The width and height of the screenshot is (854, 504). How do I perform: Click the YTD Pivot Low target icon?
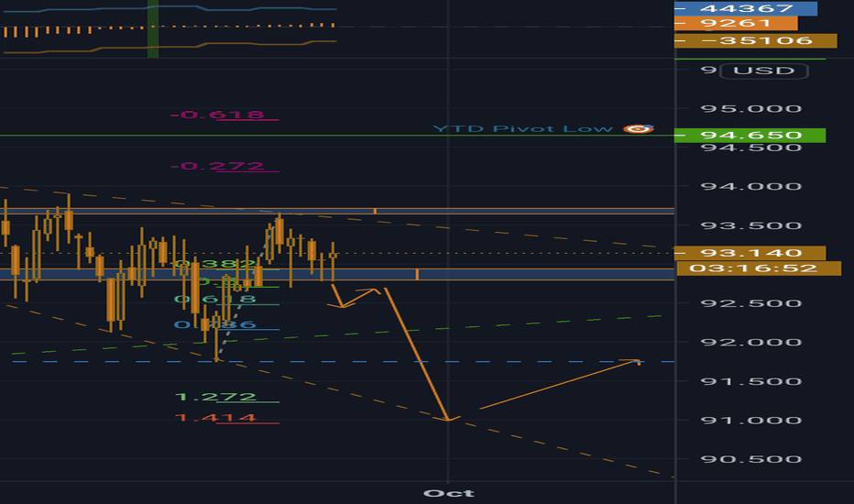[x=639, y=128]
